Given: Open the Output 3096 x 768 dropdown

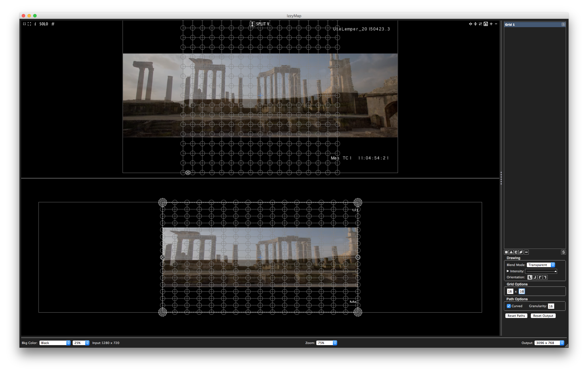Looking at the screenshot, I should click(x=549, y=343).
